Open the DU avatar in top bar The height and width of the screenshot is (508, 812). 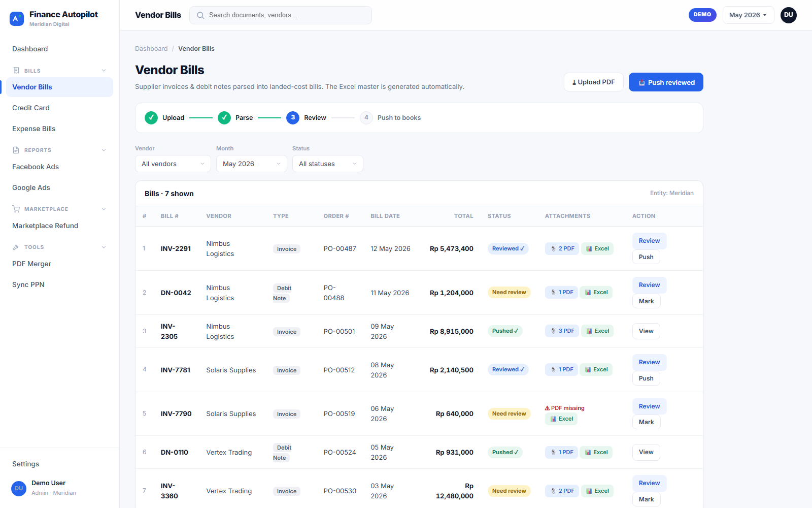(789, 15)
